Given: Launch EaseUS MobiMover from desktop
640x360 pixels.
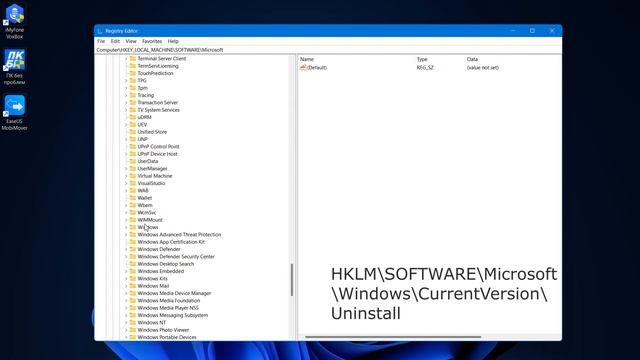Looking at the screenshot, I should (15, 113).
